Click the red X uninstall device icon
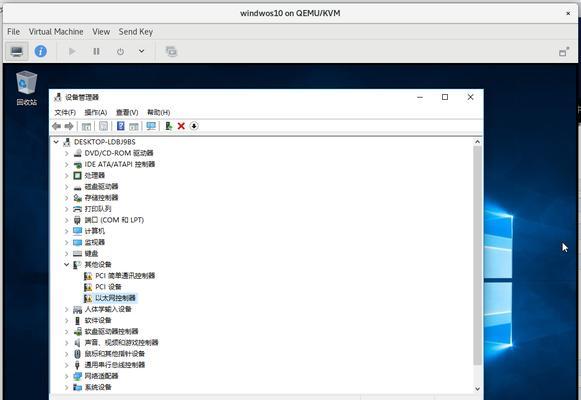Image resolution: width=581 pixels, height=400 pixels. [181, 126]
